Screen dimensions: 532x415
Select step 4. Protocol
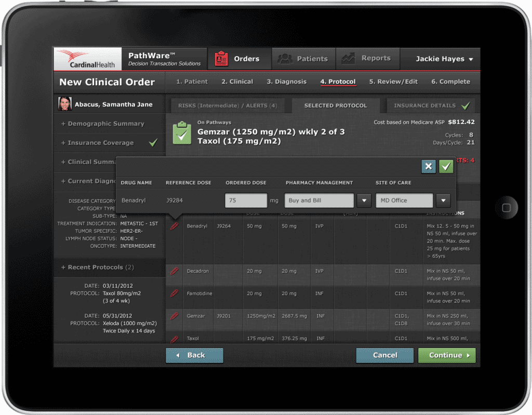[x=338, y=82]
